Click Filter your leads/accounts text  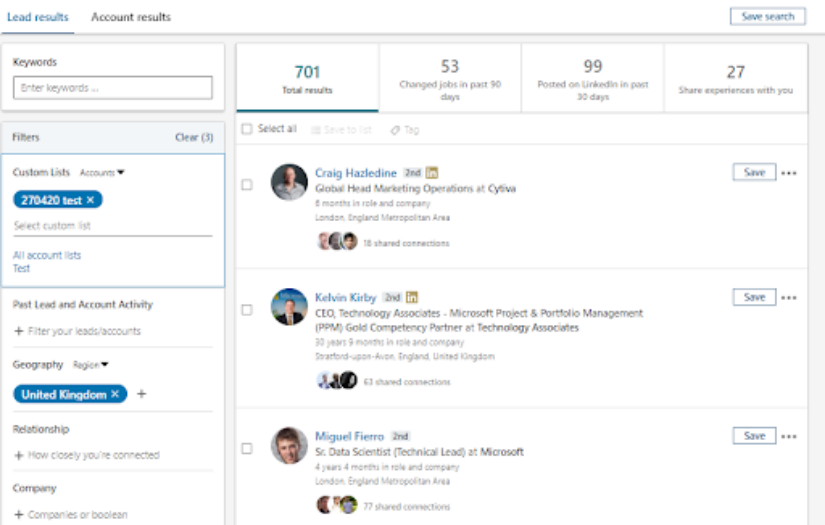tap(84, 331)
